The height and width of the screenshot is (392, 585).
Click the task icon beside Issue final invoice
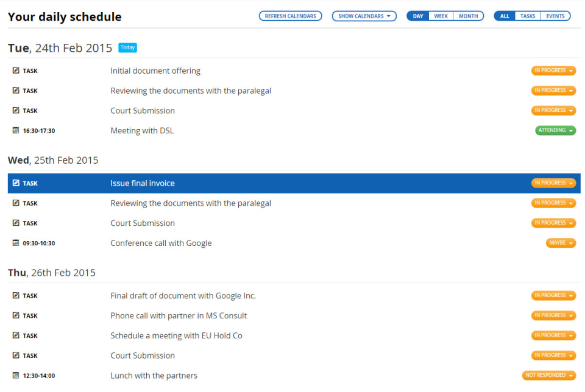(15, 183)
